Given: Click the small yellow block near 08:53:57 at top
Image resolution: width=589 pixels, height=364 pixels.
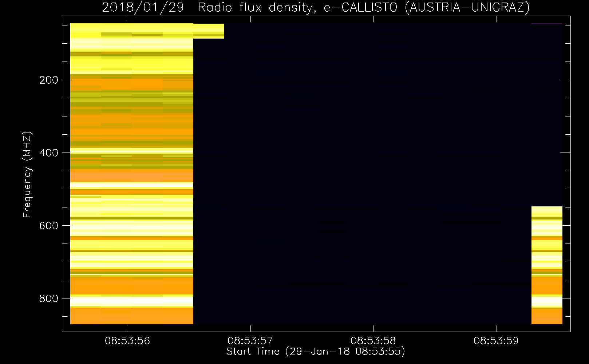Looking at the screenshot, I should pos(209,31).
